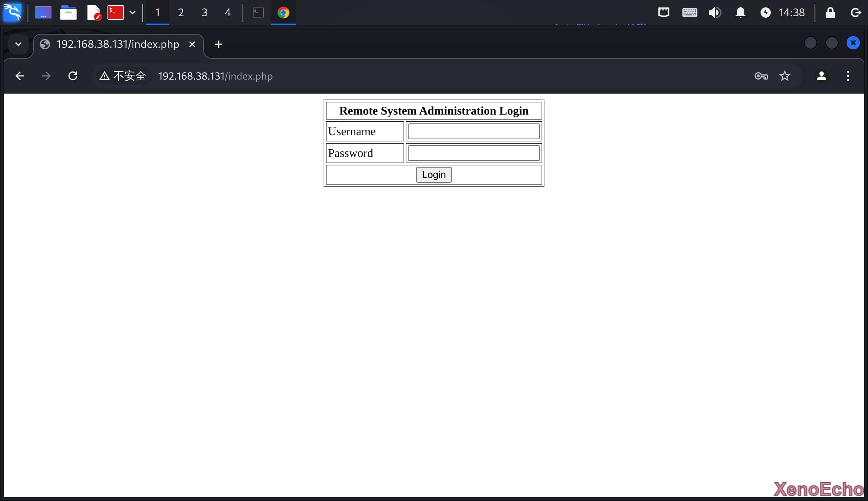Open the Chrome three-dot menu
This screenshot has width=868, height=501.
(848, 76)
